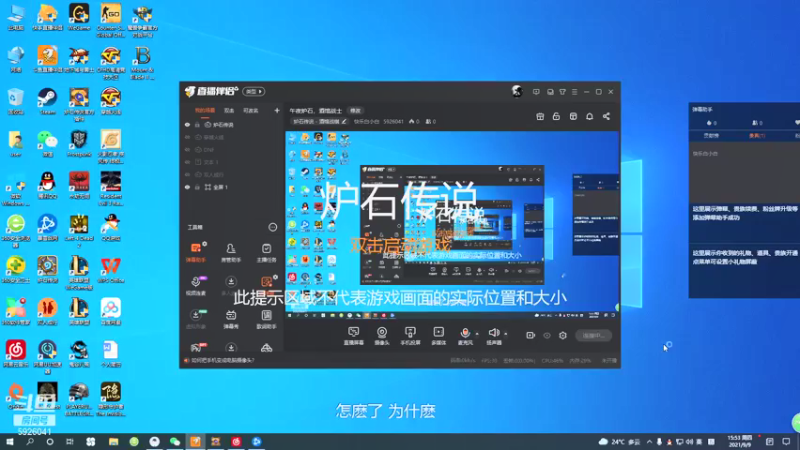Select the first tab in 弹幕助手 window

click(x=711, y=136)
